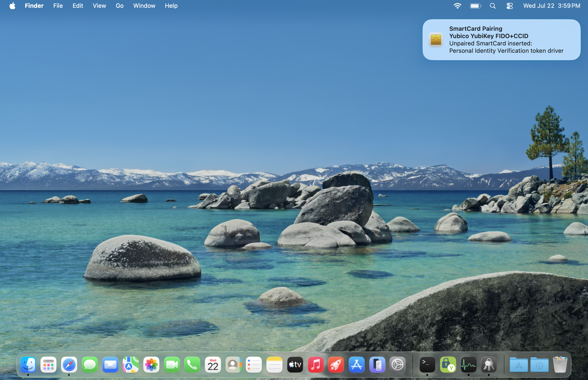
Task: Open the Wi-Fi status menu
Action: click(458, 6)
